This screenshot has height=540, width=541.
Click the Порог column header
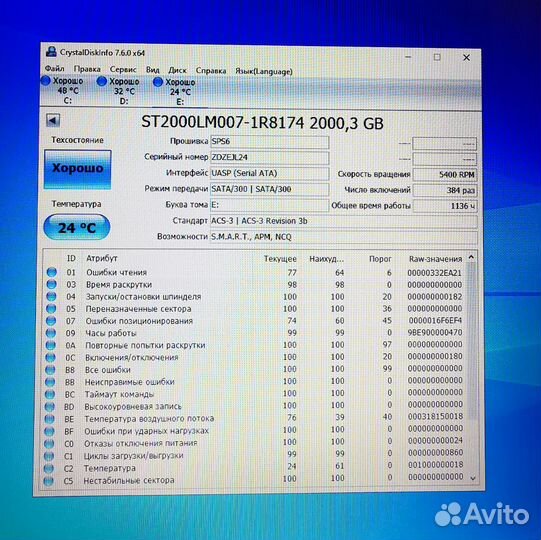(x=380, y=259)
